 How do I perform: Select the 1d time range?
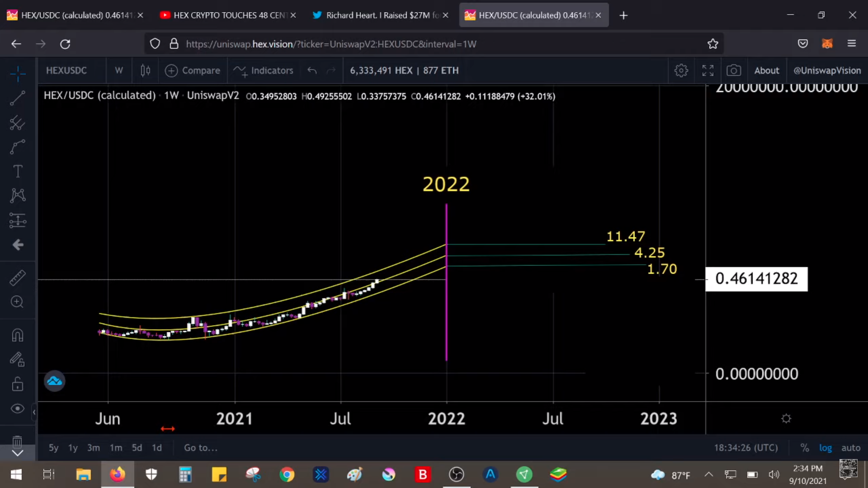[157, 448]
